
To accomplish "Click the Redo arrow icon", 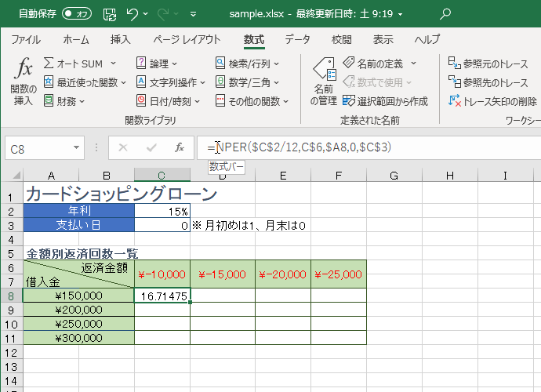I will point(163,14).
